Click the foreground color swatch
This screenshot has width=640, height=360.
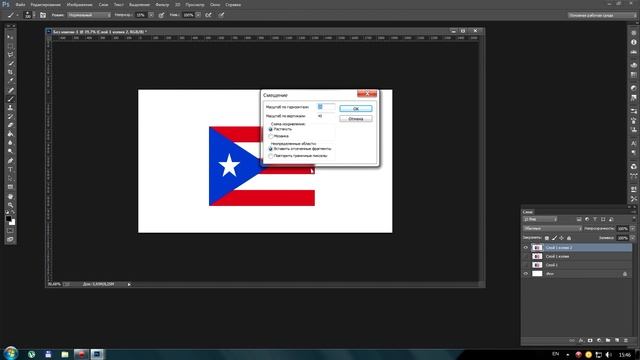[x=9, y=219]
